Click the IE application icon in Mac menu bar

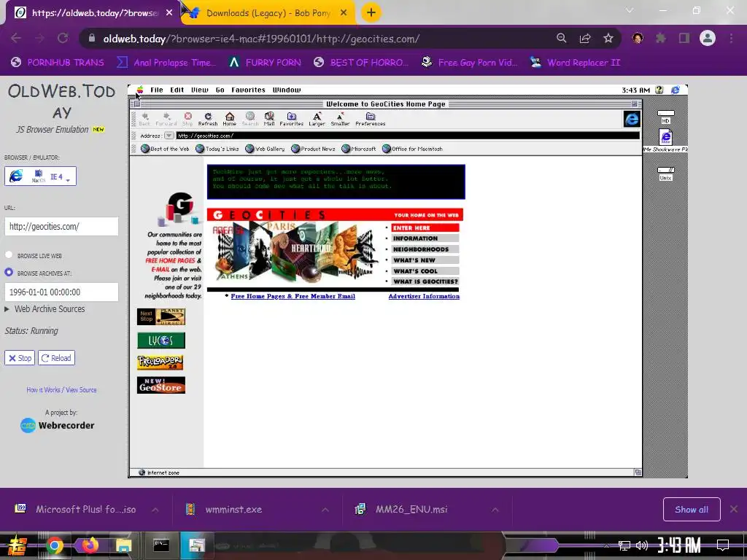pyautogui.click(x=675, y=90)
